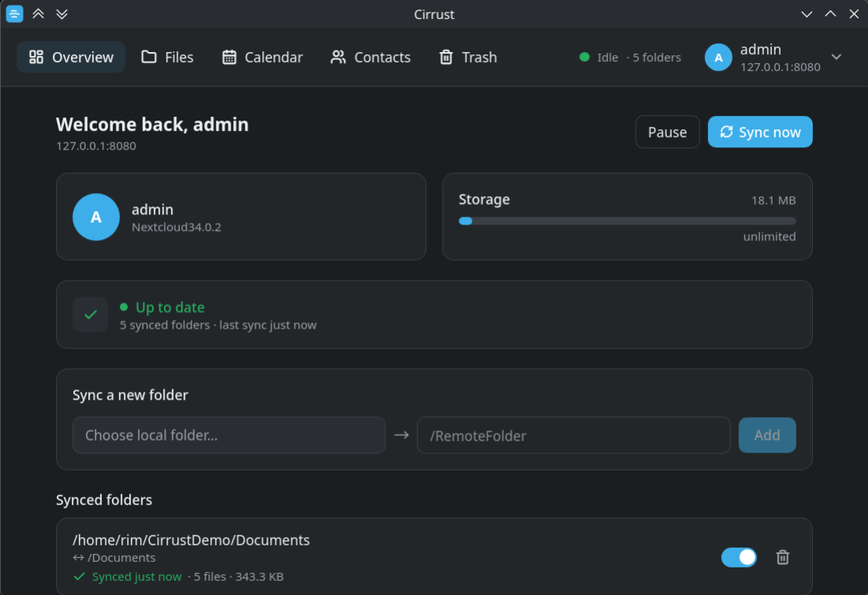Toggle sync for the Documents folder

(739, 557)
